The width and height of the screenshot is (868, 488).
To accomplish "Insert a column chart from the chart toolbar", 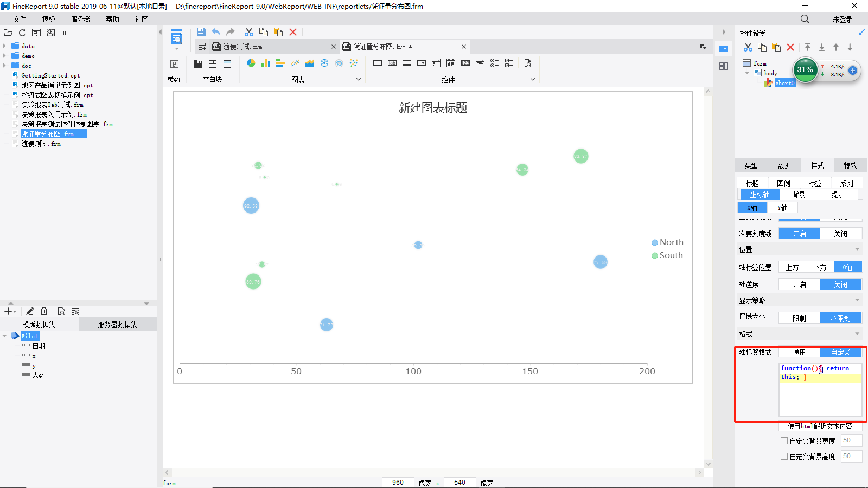I will (266, 63).
